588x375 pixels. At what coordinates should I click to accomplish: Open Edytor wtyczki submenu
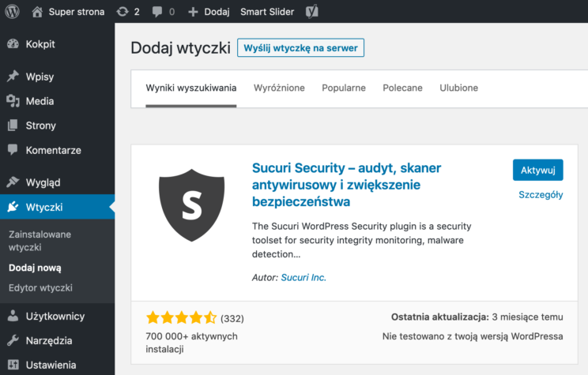point(40,287)
